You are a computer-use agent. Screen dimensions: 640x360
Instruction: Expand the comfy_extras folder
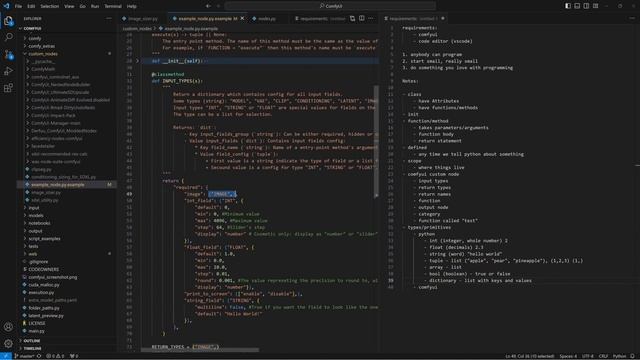click(x=42, y=46)
